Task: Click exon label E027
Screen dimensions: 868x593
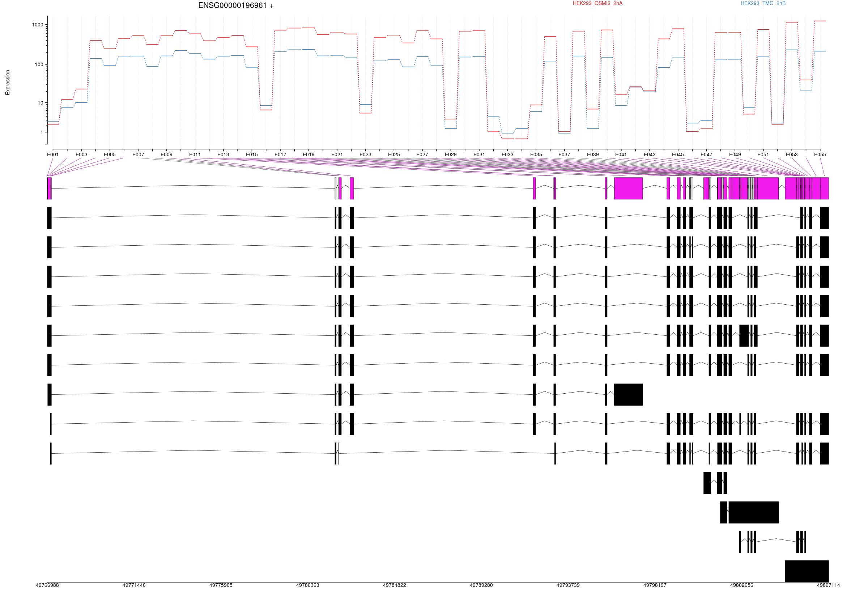Action: pyautogui.click(x=422, y=154)
